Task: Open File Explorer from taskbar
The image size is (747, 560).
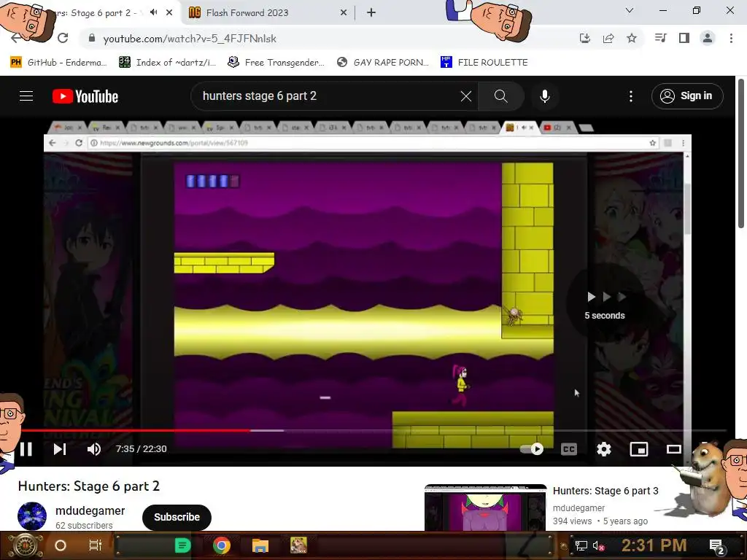Action: pyautogui.click(x=260, y=545)
